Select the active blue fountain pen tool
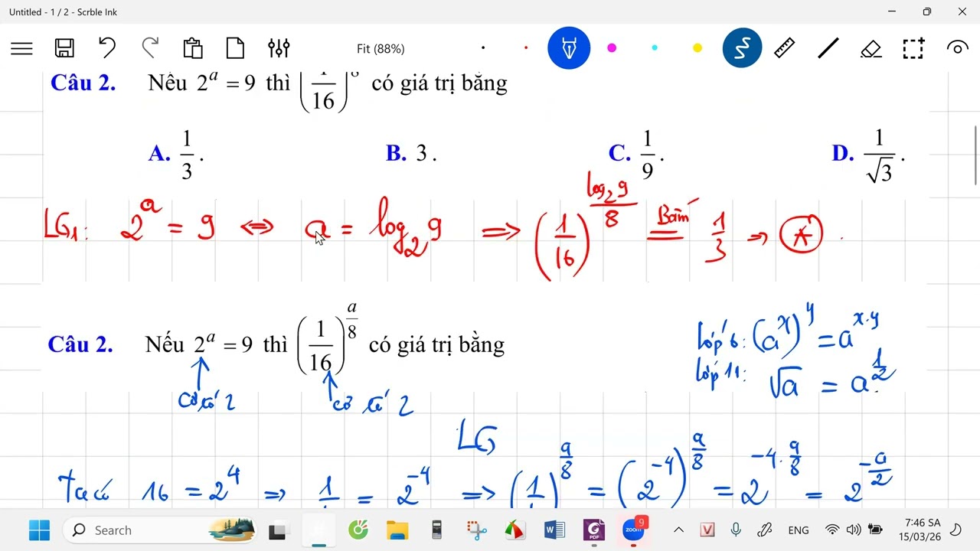The width and height of the screenshot is (980, 551). (x=569, y=48)
